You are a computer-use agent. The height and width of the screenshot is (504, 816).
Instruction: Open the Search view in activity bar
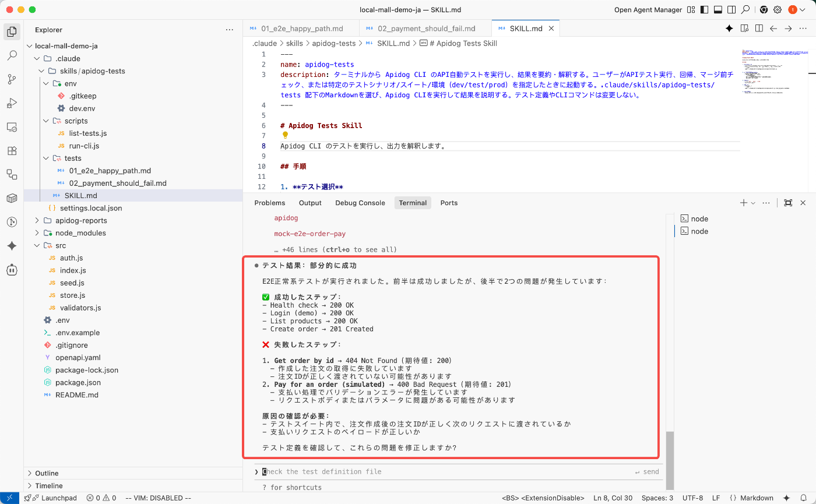pyautogui.click(x=12, y=56)
